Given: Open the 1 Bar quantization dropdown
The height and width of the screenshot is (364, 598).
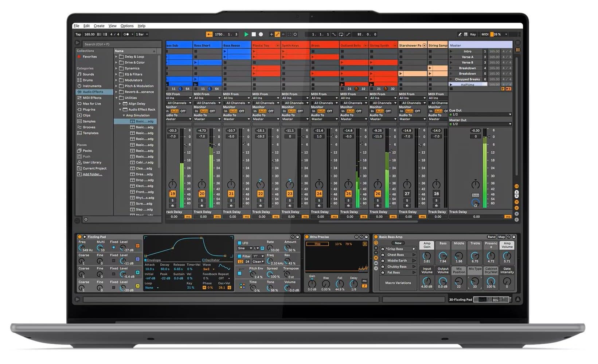Looking at the screenshot, I should [142, 34].
